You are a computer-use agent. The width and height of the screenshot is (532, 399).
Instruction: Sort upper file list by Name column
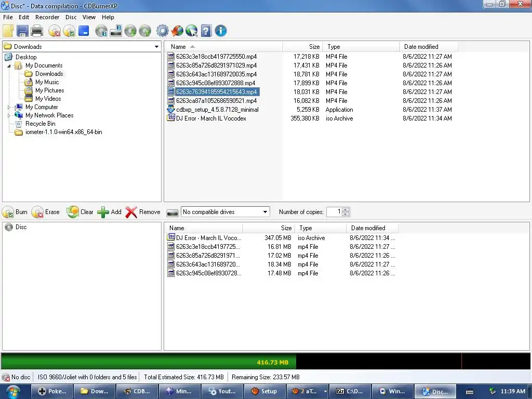pyautogui.click(x=223, y=46)
